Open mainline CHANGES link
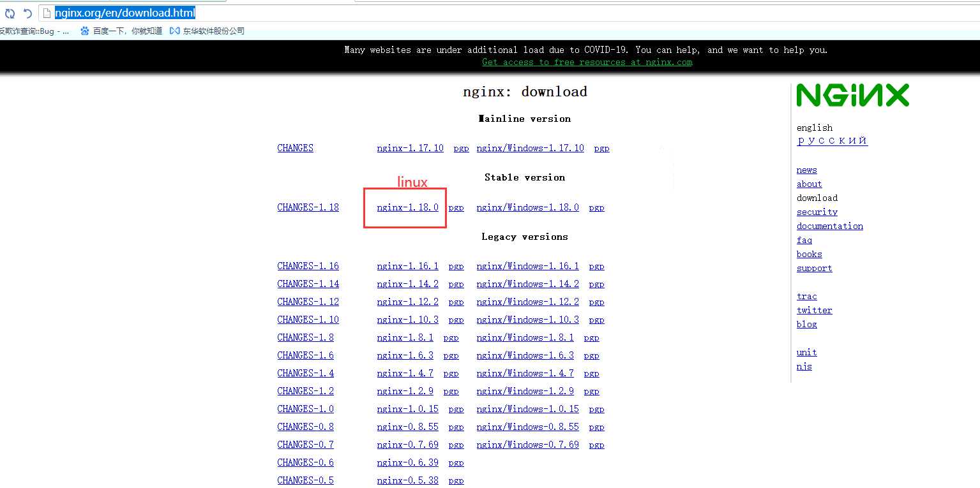Screen dimensions: 980x488 point(296,148)
